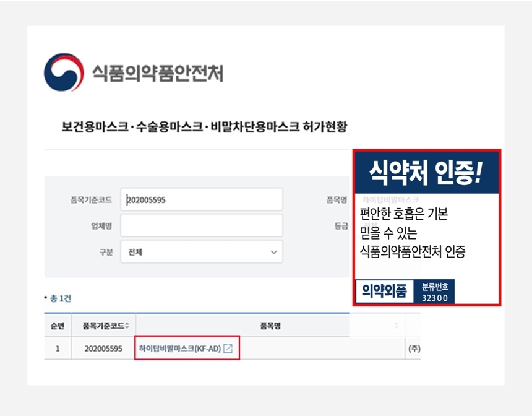532x416 pixels.
Task: Click the 의약외품 badge label
Action: pyautogui.click(x=384, y=292)
